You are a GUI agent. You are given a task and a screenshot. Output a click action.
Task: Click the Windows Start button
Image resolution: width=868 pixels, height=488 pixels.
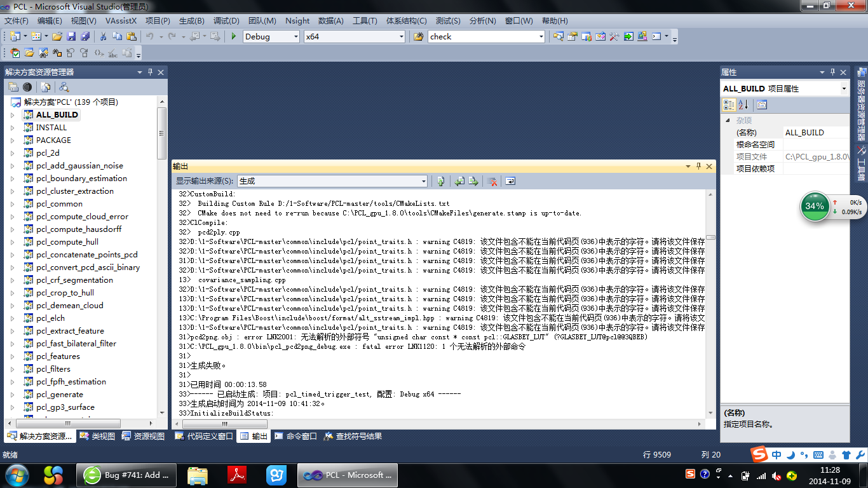point(17,475)
